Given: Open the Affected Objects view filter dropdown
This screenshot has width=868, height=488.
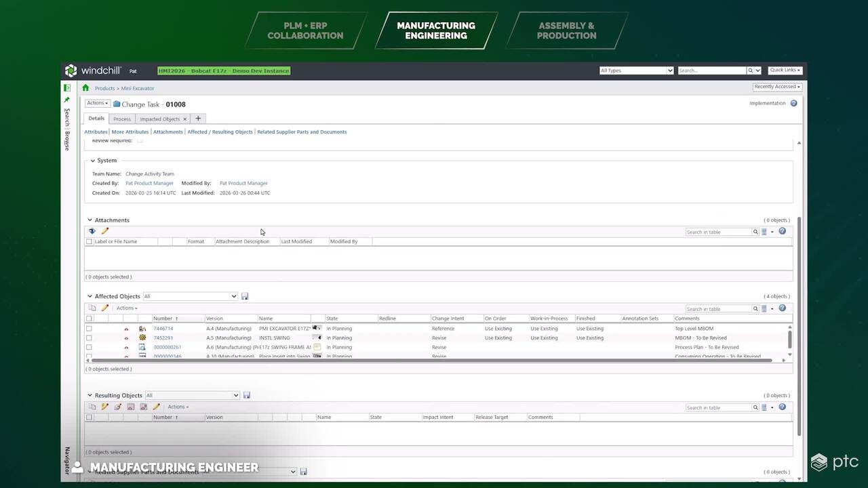Looking at the screenshot, I should tap(190, 296).
